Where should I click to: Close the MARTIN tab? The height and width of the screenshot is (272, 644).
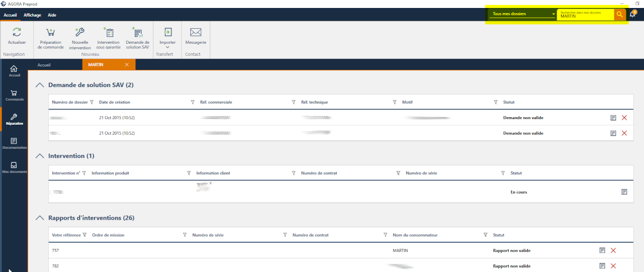pos(127,65)
